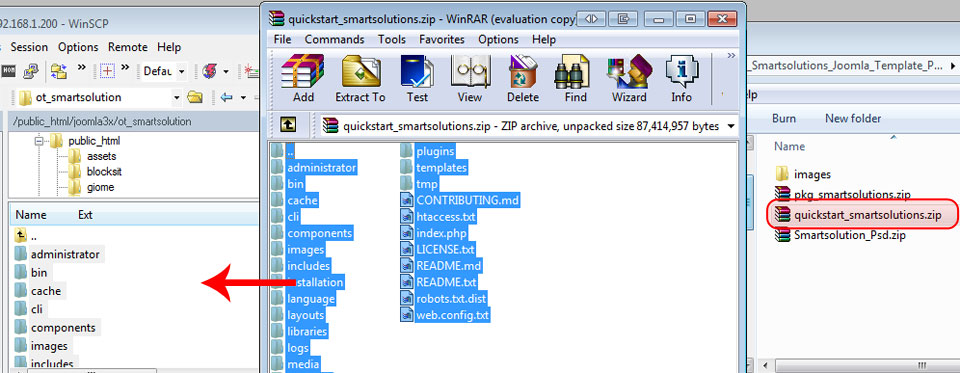Open WinSCP Options menu

click(x=78, y=47)
